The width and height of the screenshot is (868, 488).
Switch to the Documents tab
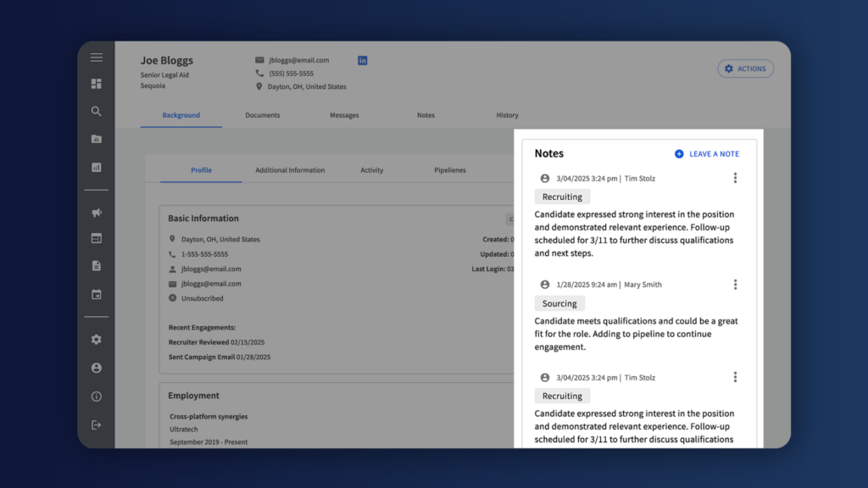(263, 115)
